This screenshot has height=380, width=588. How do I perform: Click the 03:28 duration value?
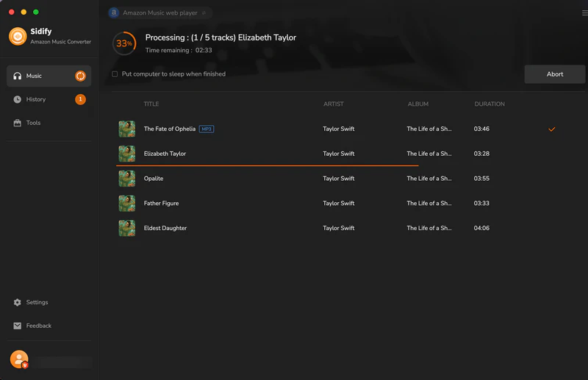pos(481,154)
